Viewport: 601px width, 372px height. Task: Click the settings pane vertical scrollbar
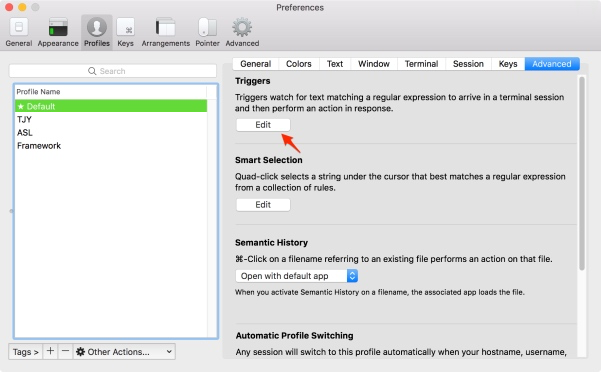point(582,173)
